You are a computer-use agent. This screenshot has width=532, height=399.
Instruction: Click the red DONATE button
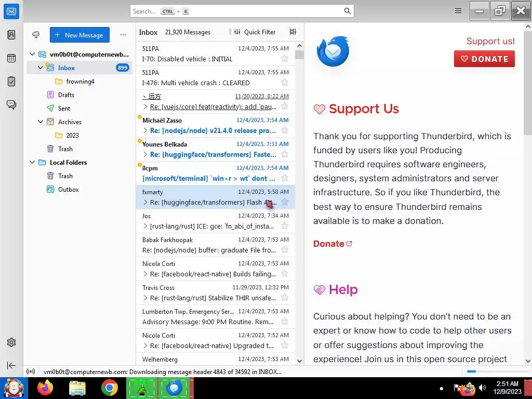click(484, 59)
